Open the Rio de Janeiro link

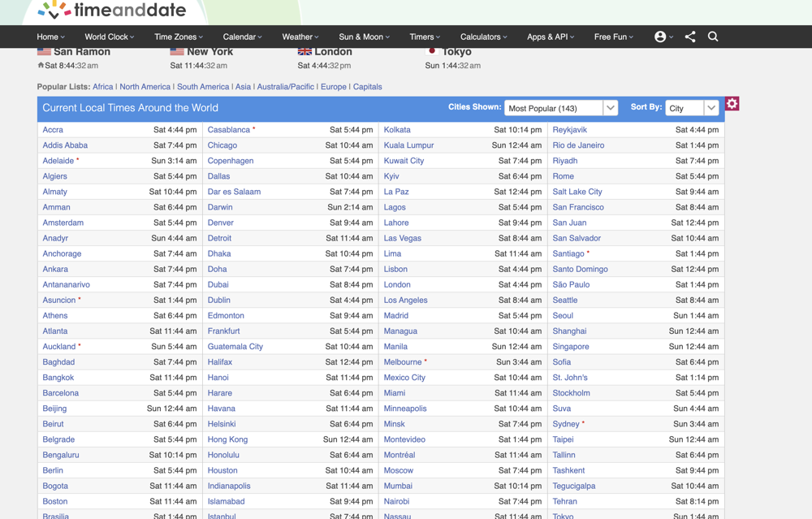[578, 145]
